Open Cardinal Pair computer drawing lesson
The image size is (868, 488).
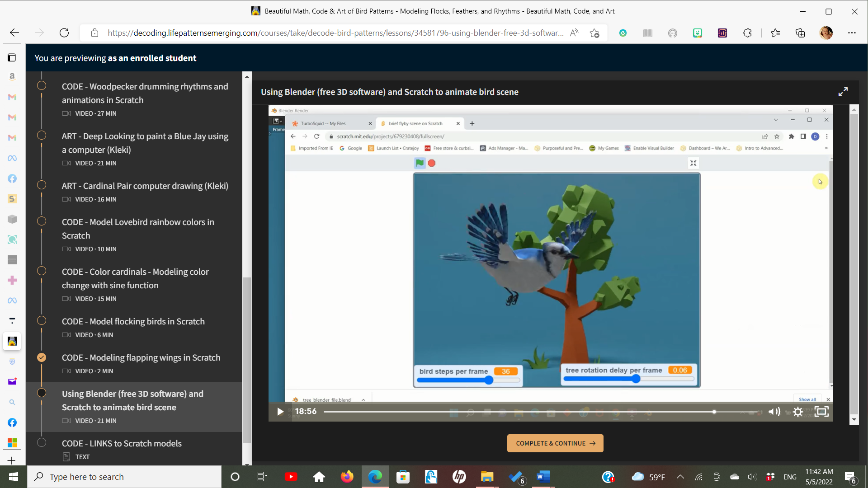(145, 186)
